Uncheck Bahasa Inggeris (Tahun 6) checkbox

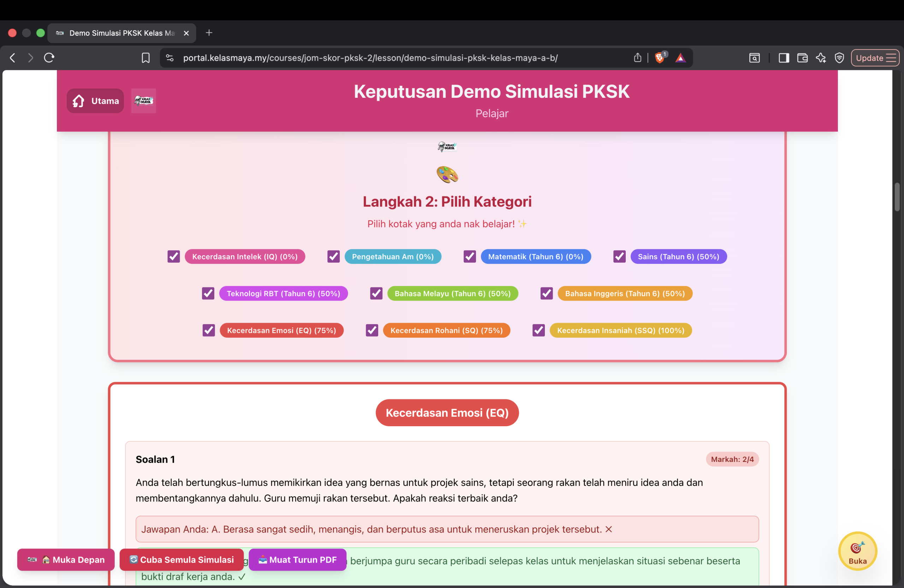click(x=546, y=293)
